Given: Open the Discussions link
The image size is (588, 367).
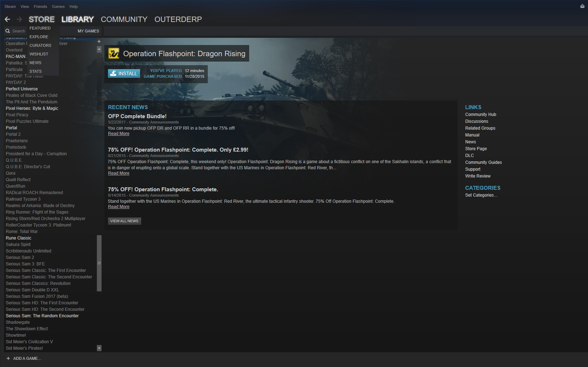Looking at the screenshot, I should pyautogui.click(x=477, y=121).
